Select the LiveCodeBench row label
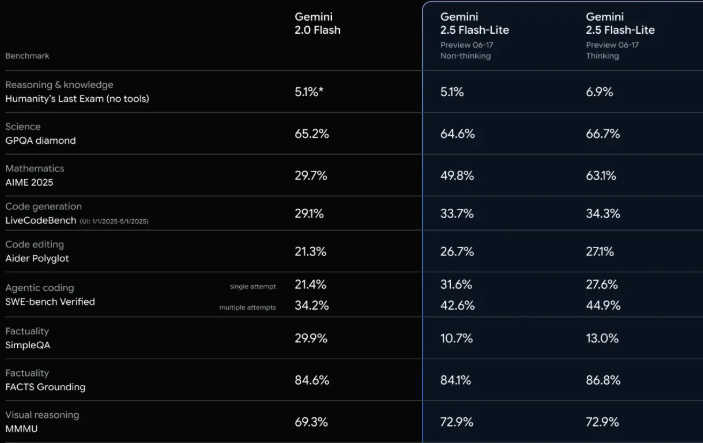703x443 pixels. click(x=42, y=220)
